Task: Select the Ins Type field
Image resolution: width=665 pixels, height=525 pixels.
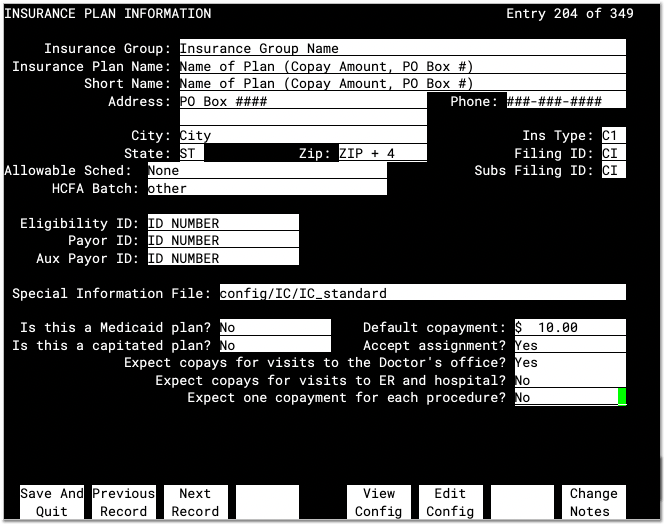Action: click(x=614, y=135)
